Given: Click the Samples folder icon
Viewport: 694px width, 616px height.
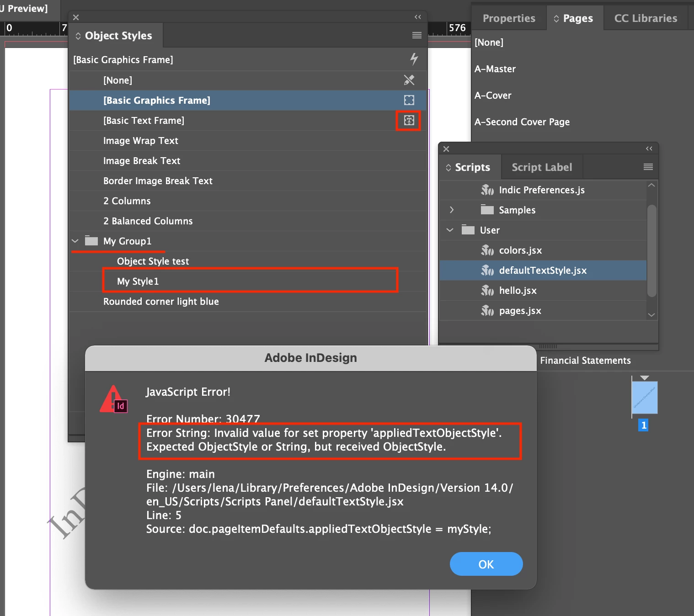Looking at the screenshot, I should (487, 210).
